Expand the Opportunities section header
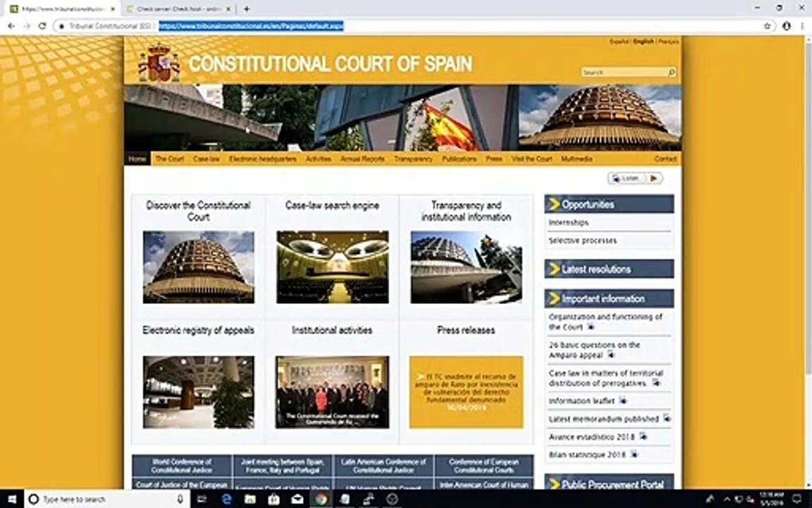This screenshot has height=508, width=812. point(609,204)
